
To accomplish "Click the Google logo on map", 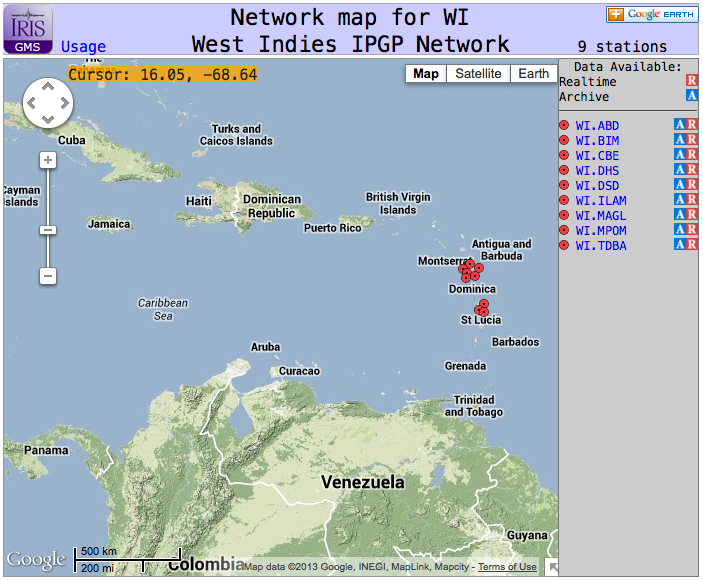I will 36,560.
